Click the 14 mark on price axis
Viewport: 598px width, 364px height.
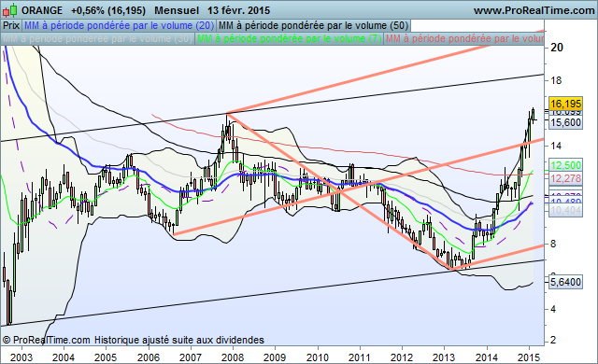(556, 146)
